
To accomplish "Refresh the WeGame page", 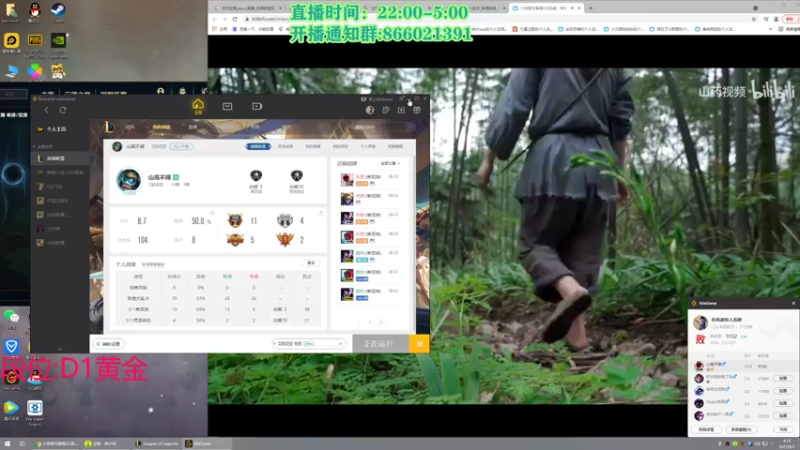I will tap(63, 110).
